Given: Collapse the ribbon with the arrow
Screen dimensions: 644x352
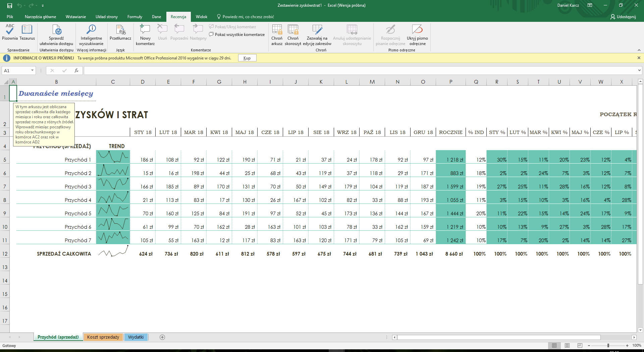Looking at the screenshot, I should pyautogui.click(x=639, y=50).
